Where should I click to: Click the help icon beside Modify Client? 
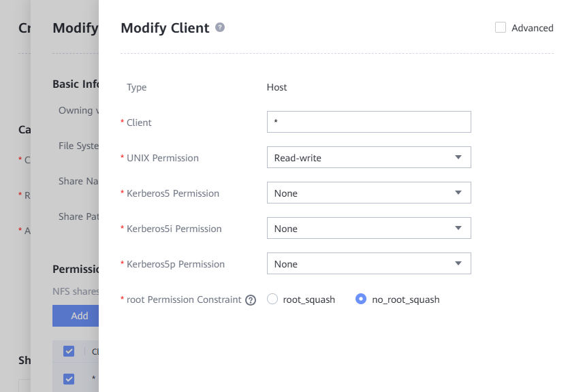coord(220,27)
